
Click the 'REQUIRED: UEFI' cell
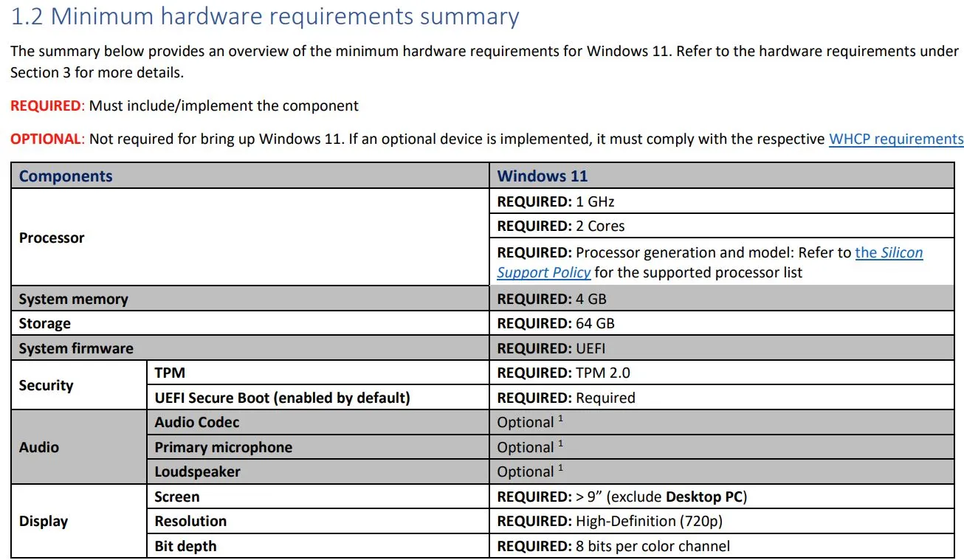click(721, 348)
